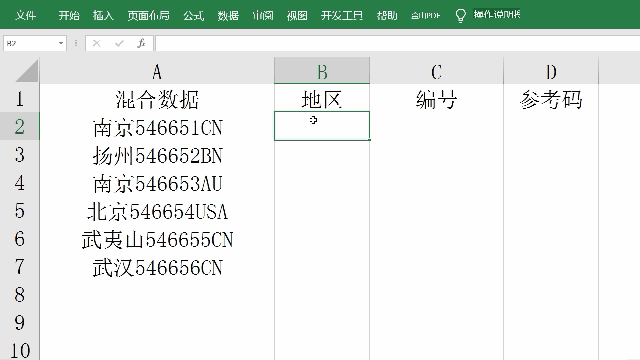Click the active empty cell B2
The width and height of the screenshot is (640, 360).
[322, 126]
